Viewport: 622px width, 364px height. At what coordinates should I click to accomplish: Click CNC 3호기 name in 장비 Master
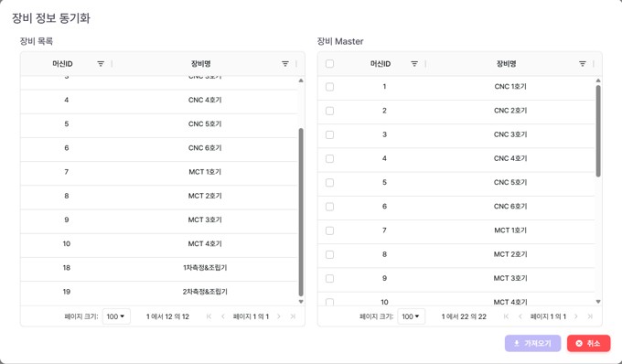[510, 134]
